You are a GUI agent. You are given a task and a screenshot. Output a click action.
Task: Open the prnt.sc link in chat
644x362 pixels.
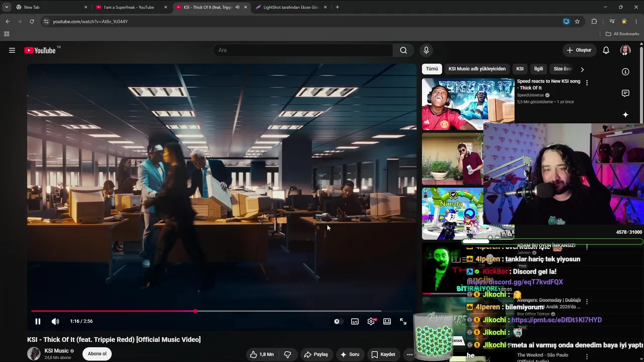tap(556, 320)
